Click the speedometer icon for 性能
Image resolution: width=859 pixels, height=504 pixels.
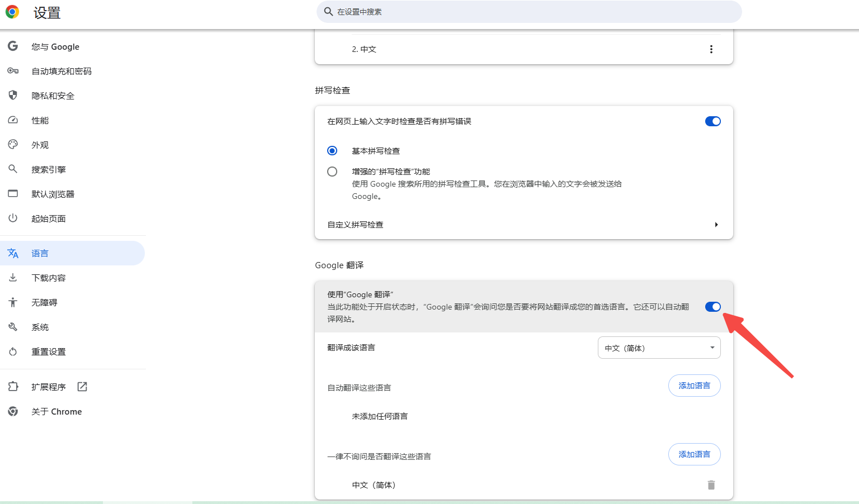[13, 120]
